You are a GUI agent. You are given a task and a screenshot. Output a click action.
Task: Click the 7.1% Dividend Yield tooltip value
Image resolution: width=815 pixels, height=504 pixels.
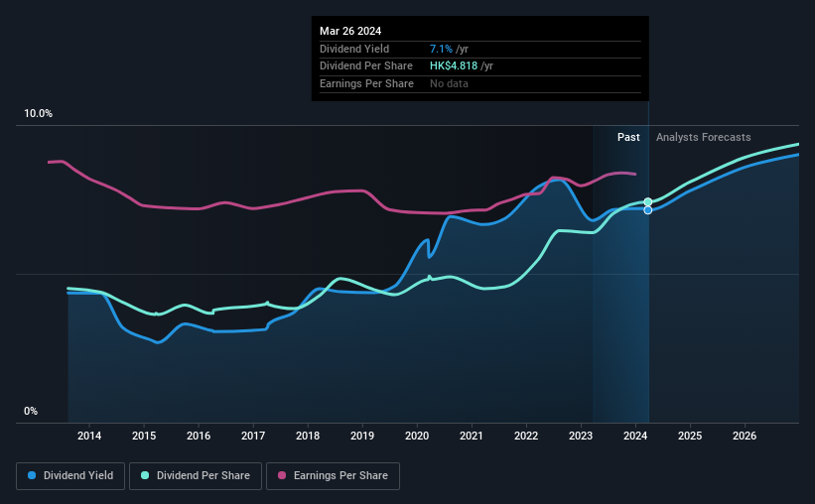pyautogui.click(x=441, y=49)
